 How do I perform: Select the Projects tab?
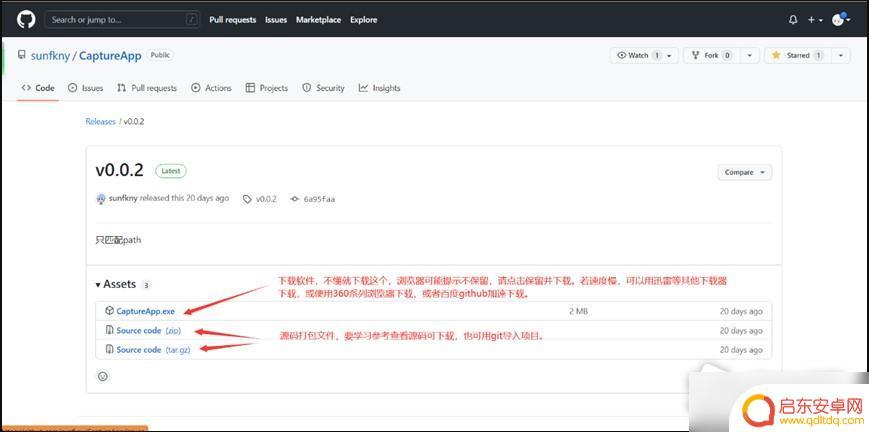[x=267, y=88]
